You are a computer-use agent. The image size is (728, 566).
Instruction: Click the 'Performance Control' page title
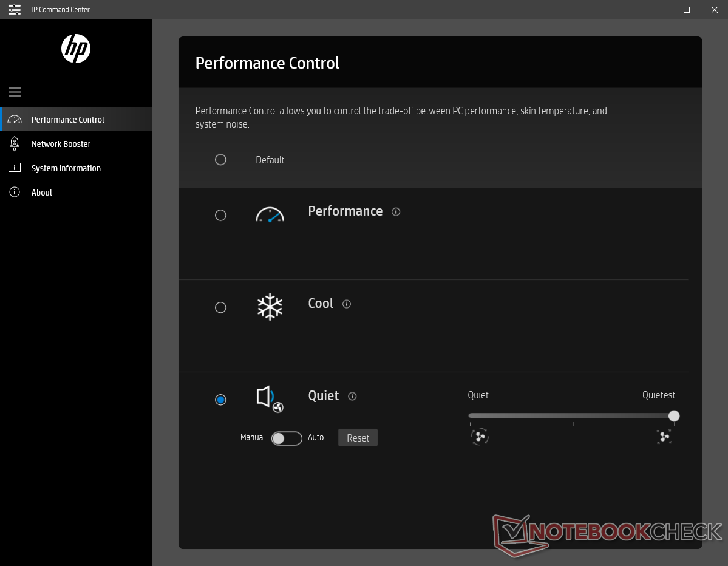pyautogui.click(x=267, y=63)
